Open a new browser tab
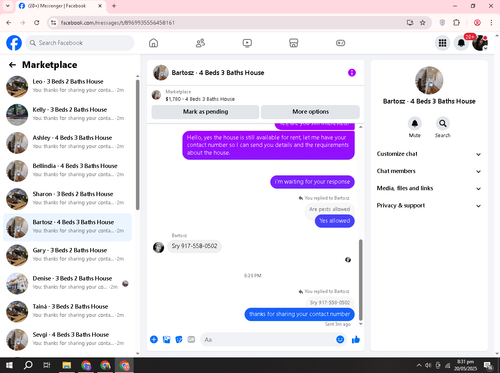 (114, 6)
